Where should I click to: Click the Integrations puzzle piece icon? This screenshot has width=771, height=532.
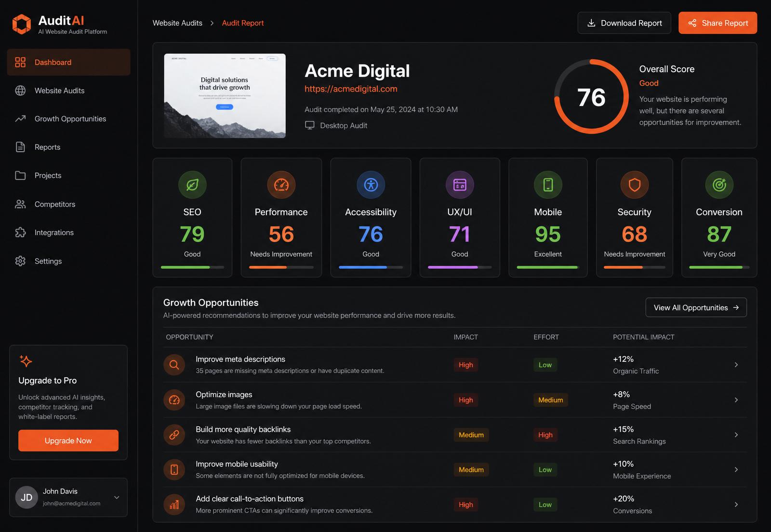pyautogui.click(x=20, y=232)
